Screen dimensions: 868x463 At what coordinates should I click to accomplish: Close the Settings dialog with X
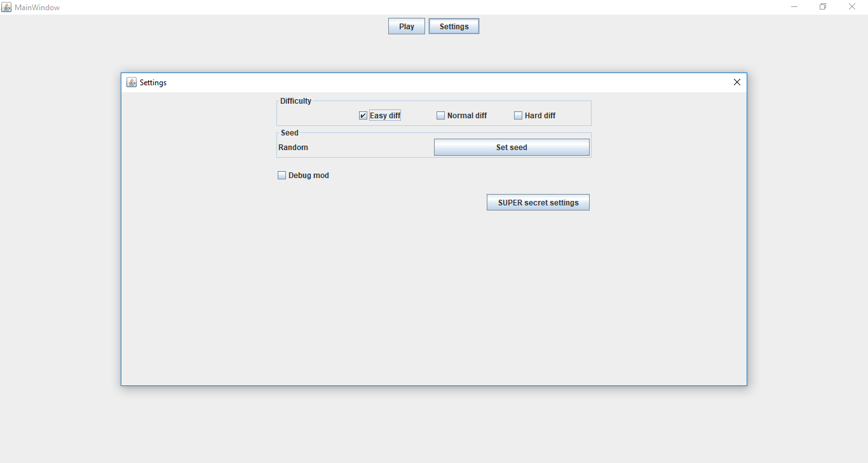(736, 82)
